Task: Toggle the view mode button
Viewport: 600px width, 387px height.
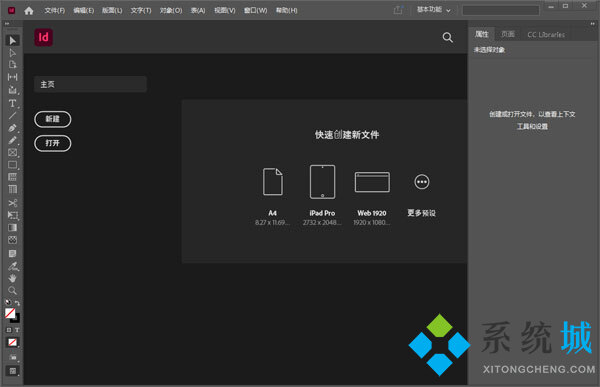Action: point(12,357)
